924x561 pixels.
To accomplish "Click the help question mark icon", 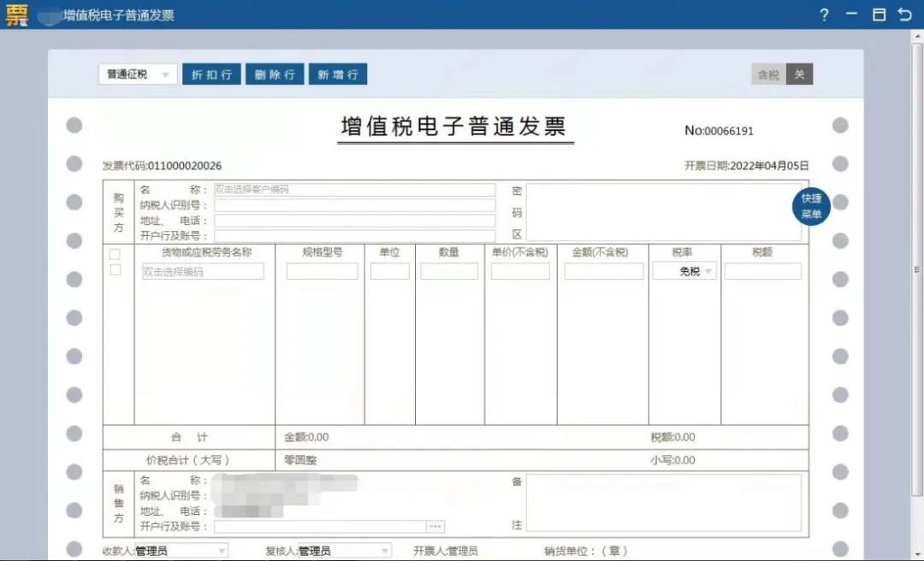I will (824, 15).
